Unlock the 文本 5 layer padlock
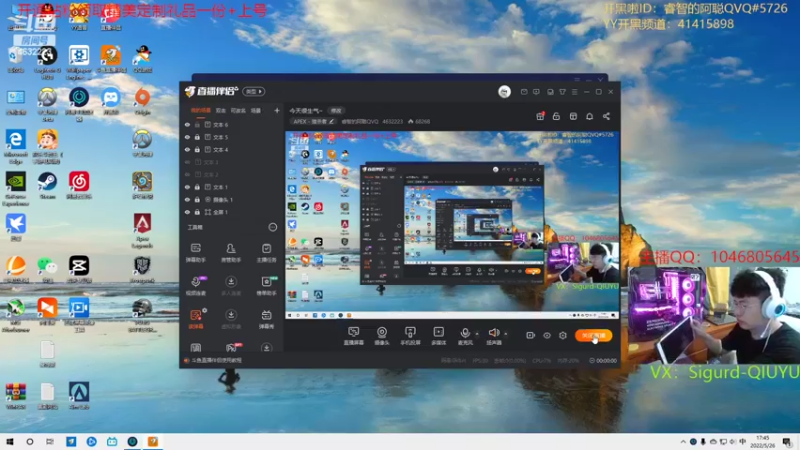800x450 pixels. [x=197, y=137]
